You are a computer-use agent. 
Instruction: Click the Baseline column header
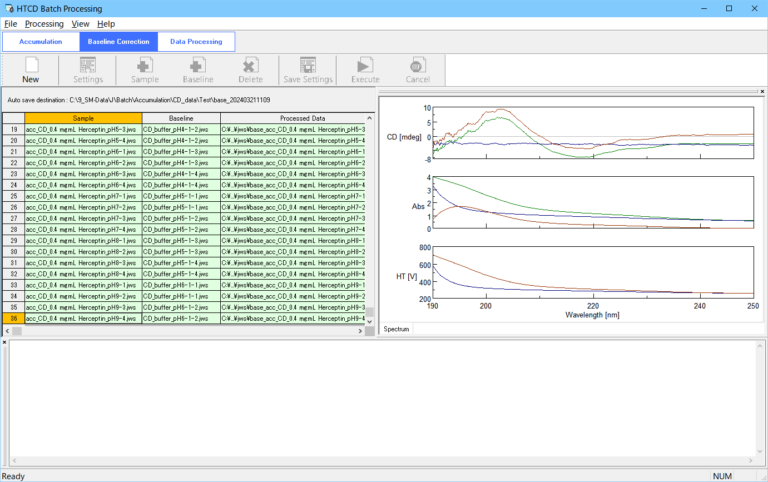[181, 118]
